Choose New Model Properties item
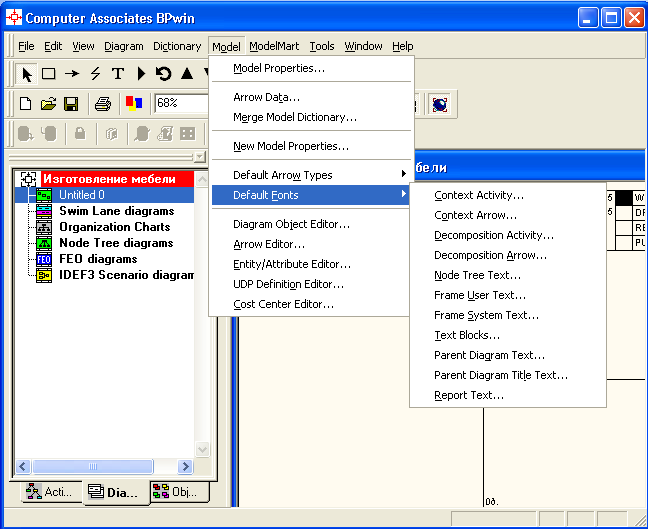Screen dimensions: 648x529 [x=311, y=146]
